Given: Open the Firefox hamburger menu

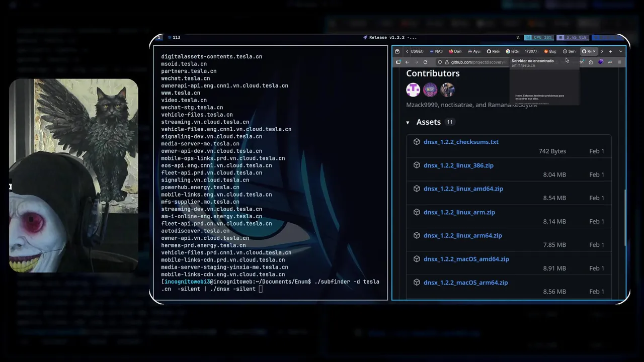Looking at the screenshot, I should click(x=619, y=62).
